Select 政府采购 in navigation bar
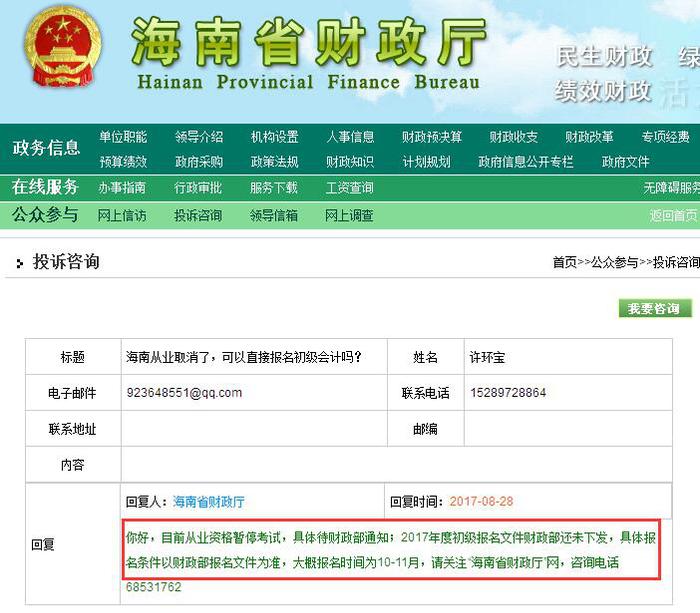700x613 pixels. 198,161
